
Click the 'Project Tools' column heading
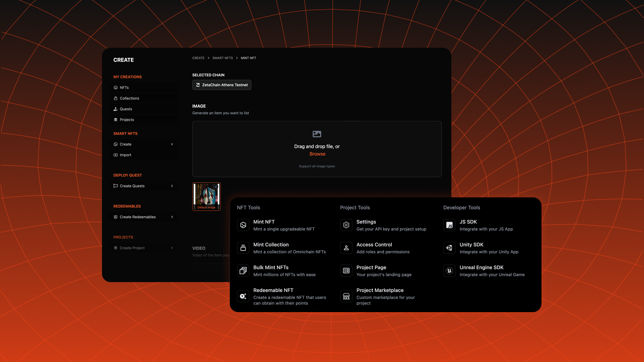[355, 208]
